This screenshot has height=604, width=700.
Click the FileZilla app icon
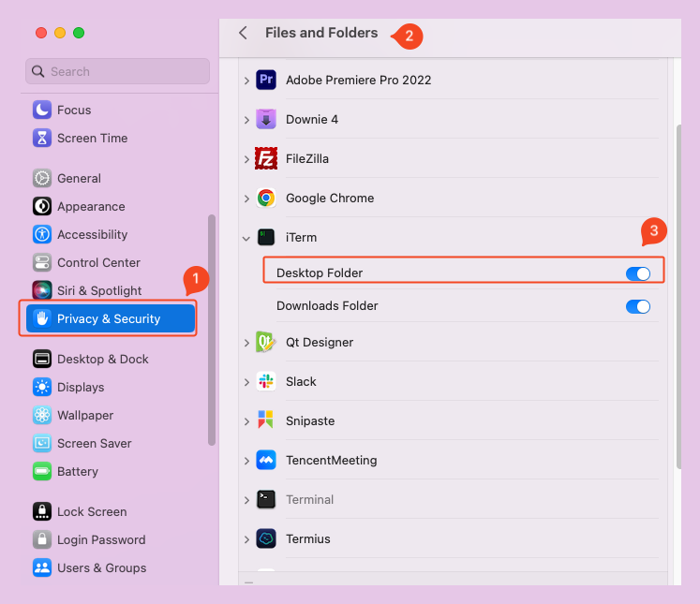[x=266, y=159]
